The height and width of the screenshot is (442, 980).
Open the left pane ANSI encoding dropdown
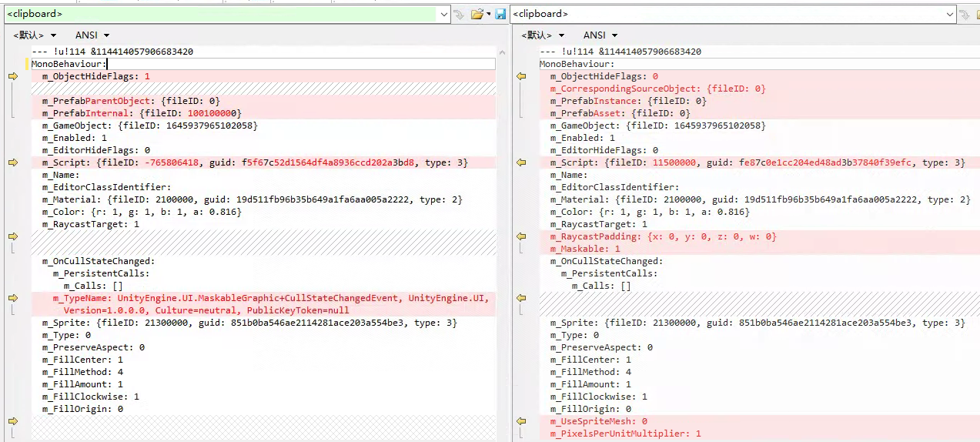click(92, 35)
